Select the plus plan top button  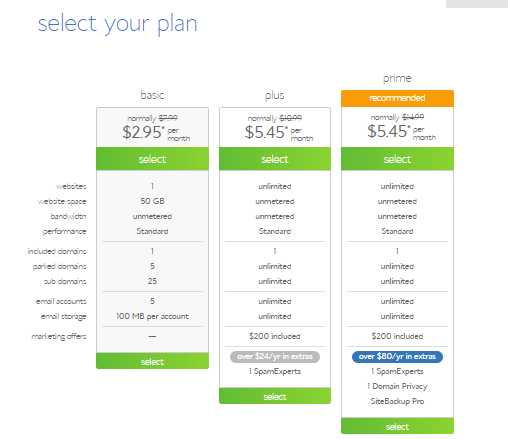click(x=275, y=159)
